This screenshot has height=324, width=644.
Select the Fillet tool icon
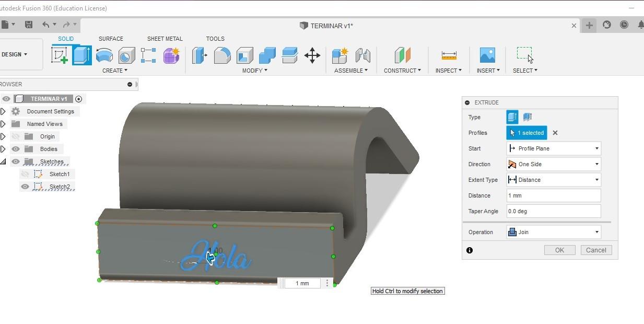point(222,55)
